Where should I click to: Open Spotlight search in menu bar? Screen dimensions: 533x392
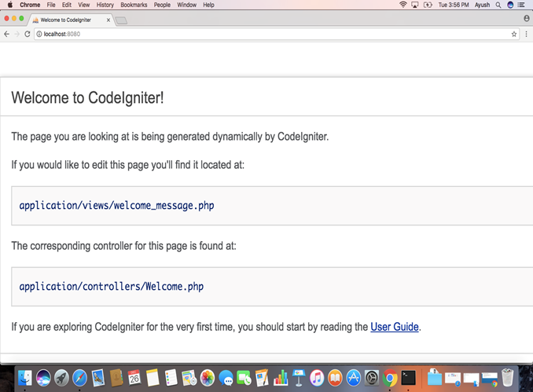[x=498, y=5]
